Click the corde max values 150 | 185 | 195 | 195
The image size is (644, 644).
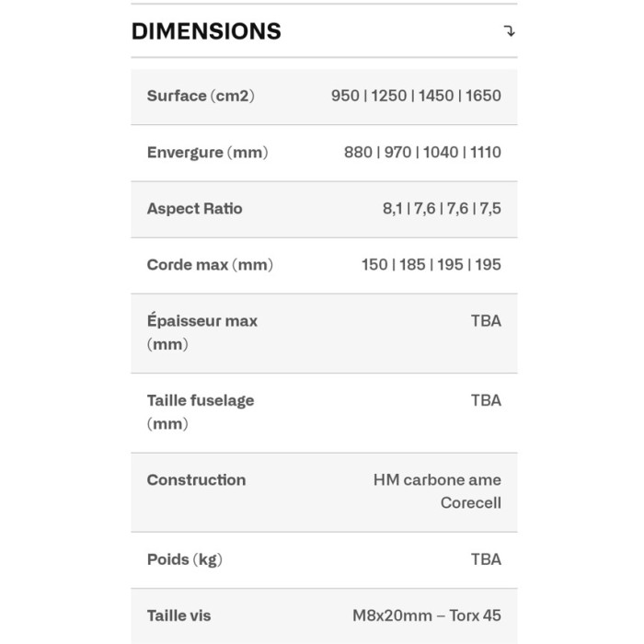(431, 265)
